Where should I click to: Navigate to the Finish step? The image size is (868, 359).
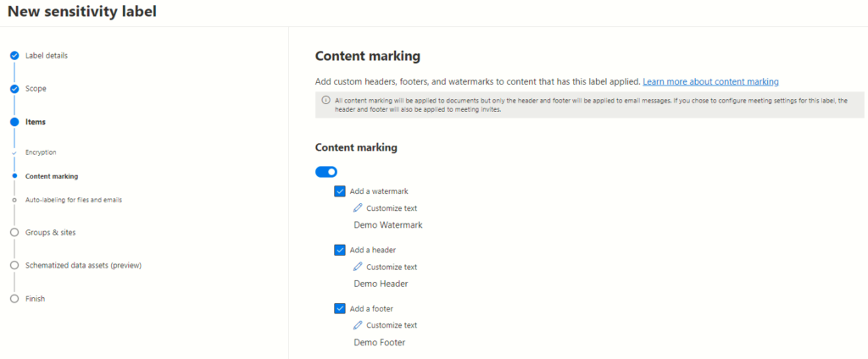[35, 299]
